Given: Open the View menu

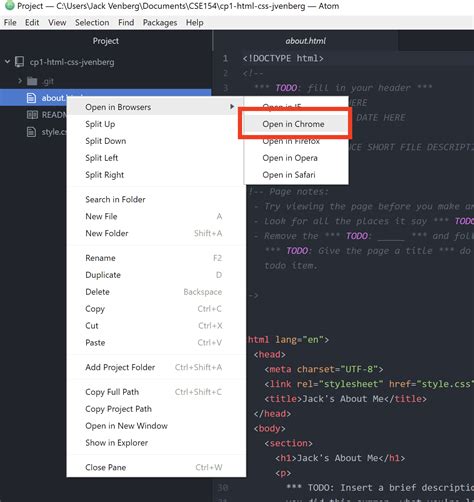Looking at the screenshot, I should 57,22.
